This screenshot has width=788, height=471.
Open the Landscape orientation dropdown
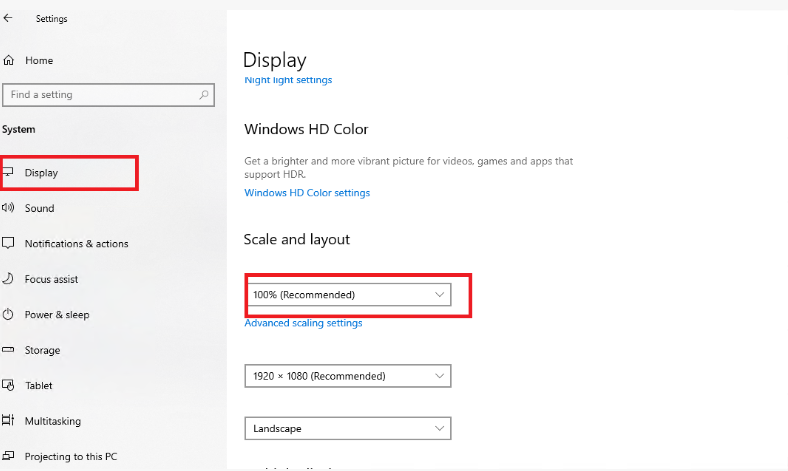coord(348,428)
